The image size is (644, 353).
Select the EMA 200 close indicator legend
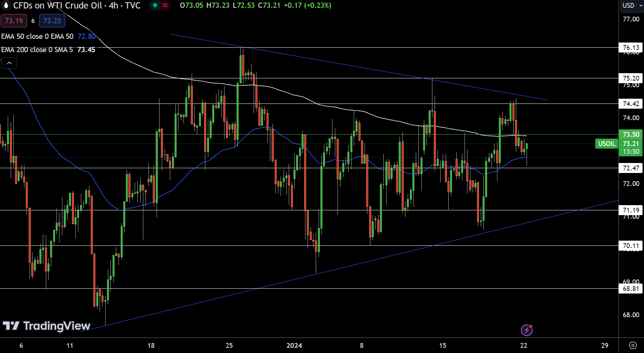[x=37, y=50]
